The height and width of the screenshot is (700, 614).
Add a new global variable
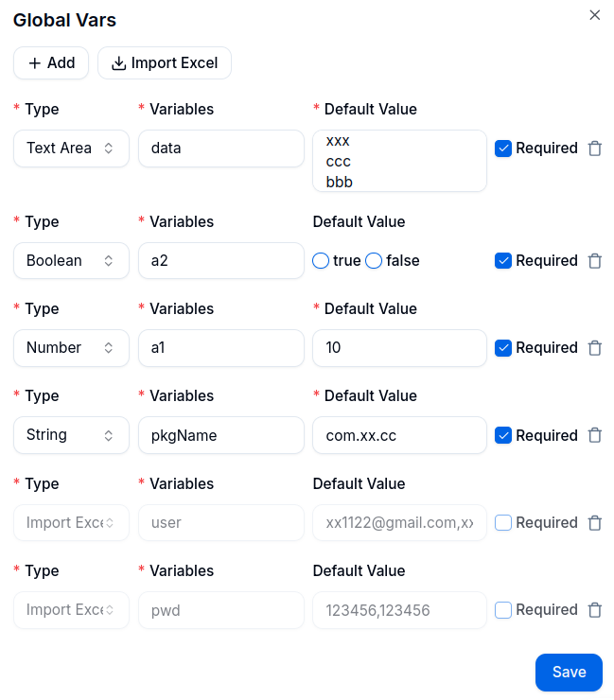click(51, 63)
